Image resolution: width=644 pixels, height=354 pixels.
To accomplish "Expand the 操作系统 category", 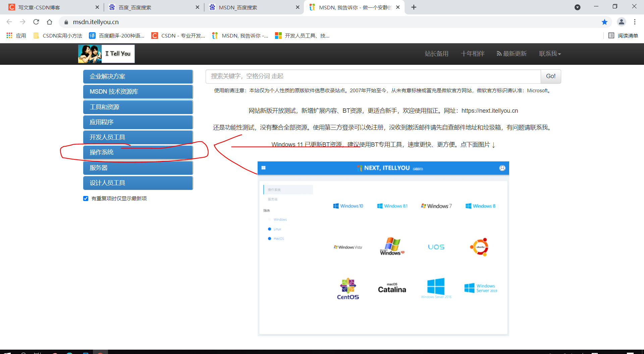I will pos(138,152).
